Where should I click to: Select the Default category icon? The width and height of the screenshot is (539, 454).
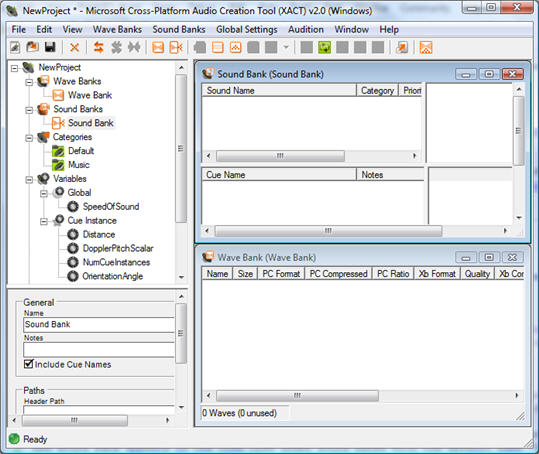[x=58, y=151]
